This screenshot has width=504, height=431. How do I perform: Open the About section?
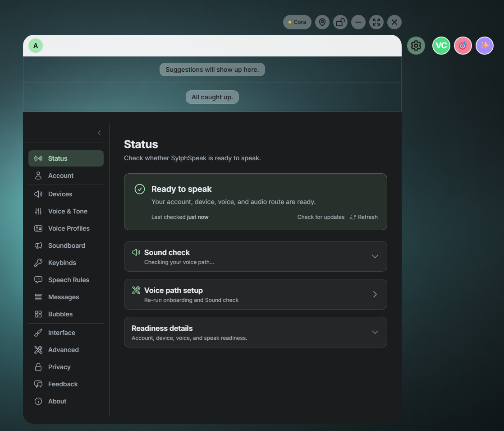tap(66, 401)
